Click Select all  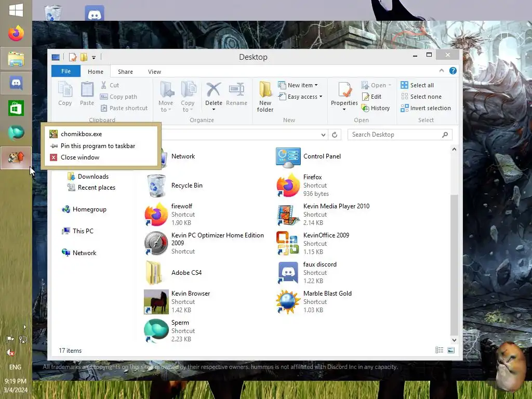point(417,85)
